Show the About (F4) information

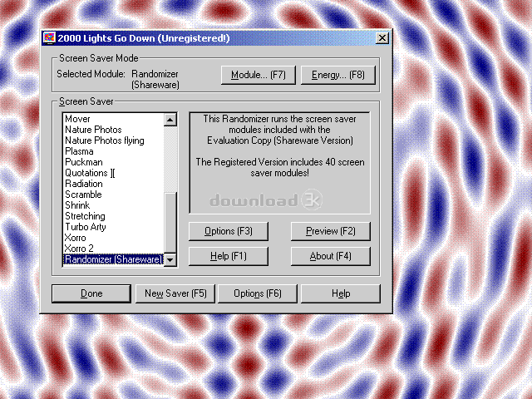point(331,256)
